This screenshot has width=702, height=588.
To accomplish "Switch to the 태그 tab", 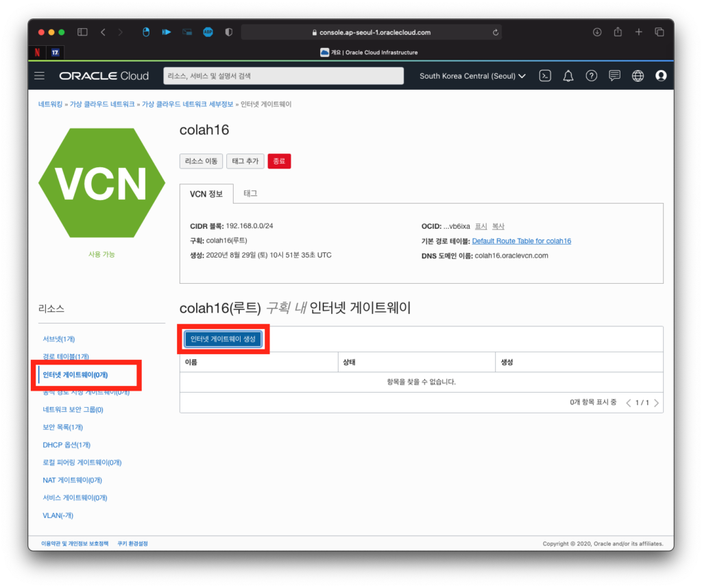I will coord(250,194).
